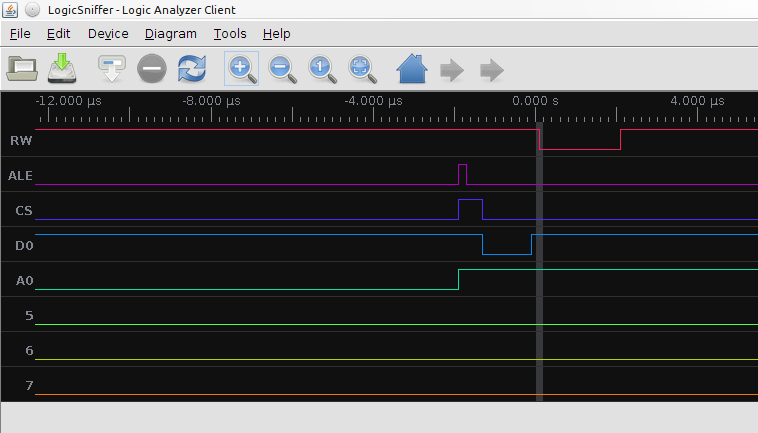The height and width of the screenshot is (433, 758).
Task: Click the begin capture icon
Action: [112, 69]
